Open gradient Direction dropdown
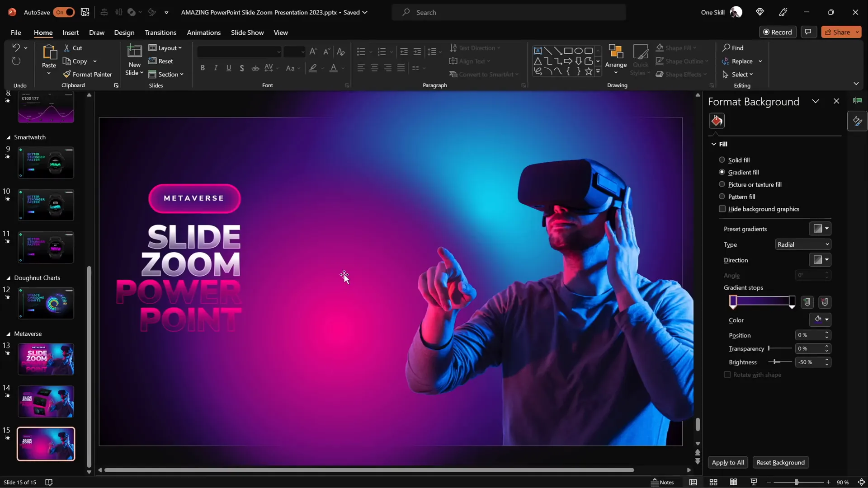 (820, 260)
